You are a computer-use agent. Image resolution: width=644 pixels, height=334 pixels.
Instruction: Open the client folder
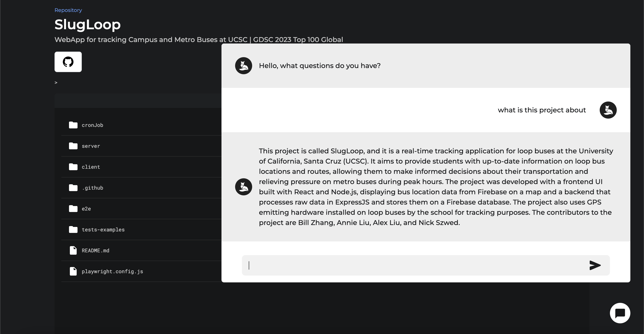141,167
